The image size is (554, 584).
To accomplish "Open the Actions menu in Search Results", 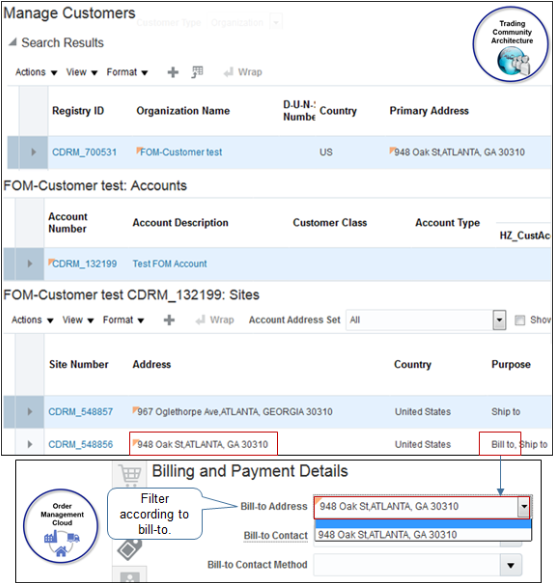I will point(36,72).
